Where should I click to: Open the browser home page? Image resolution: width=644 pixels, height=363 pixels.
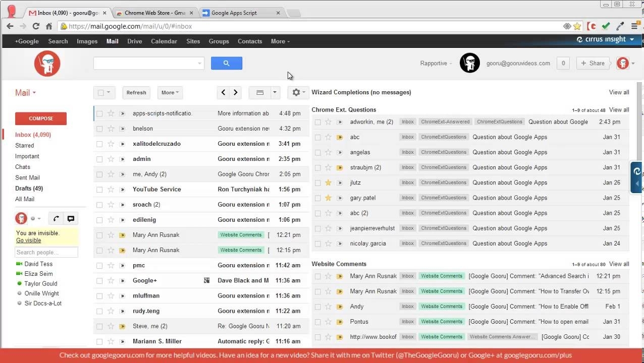point(49,26)
